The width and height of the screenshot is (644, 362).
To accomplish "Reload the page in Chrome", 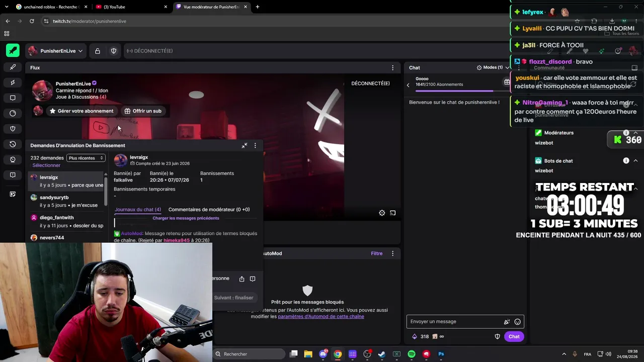I will click(x=32, y=21).
